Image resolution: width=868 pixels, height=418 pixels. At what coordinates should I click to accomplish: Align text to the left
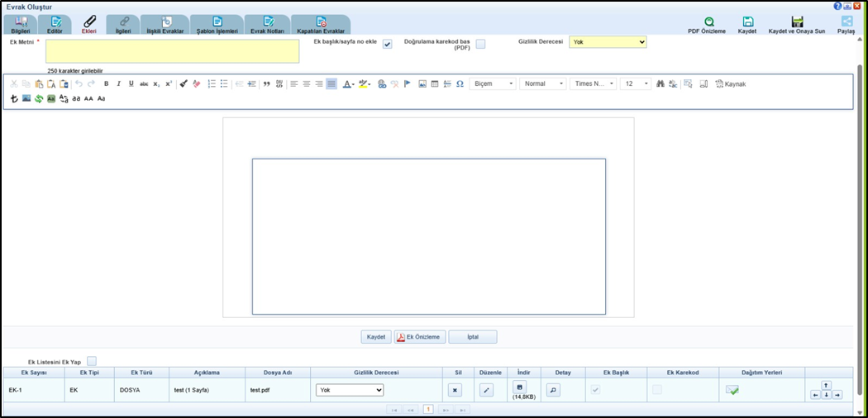click(x=294, y=83)
